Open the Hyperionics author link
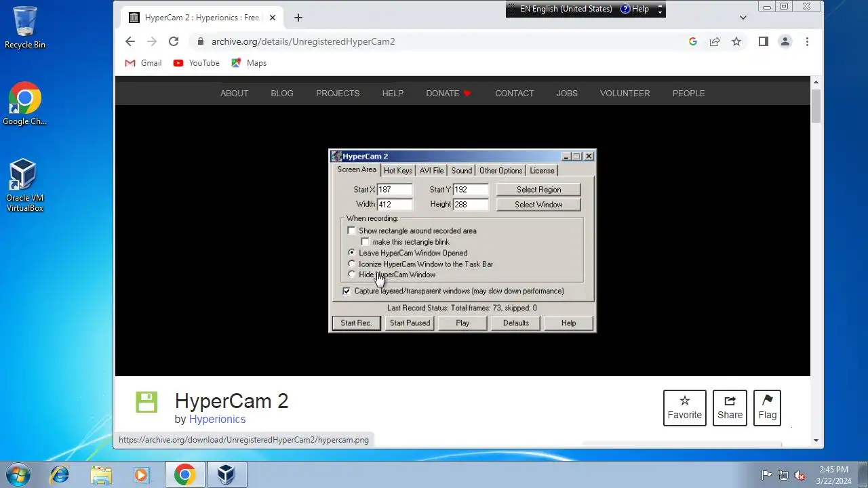Image resolution: width=868 pixels, height=488 pixels. click(217, 420)
